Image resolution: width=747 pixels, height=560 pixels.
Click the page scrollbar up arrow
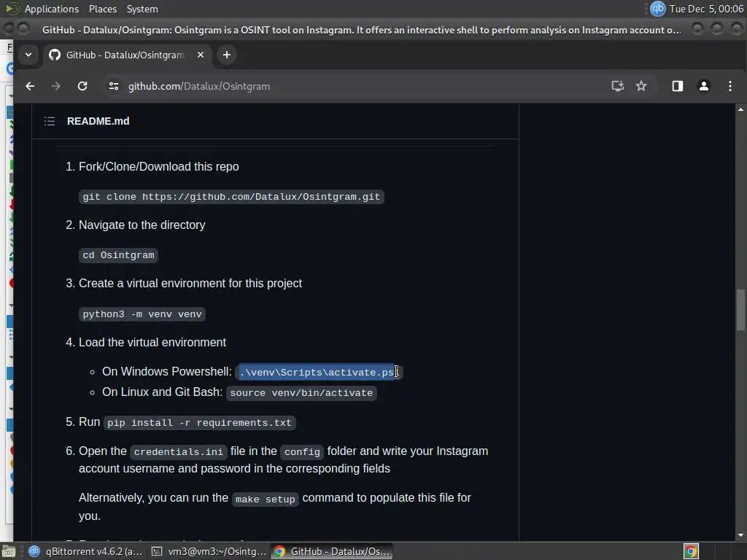coord(740,109)
